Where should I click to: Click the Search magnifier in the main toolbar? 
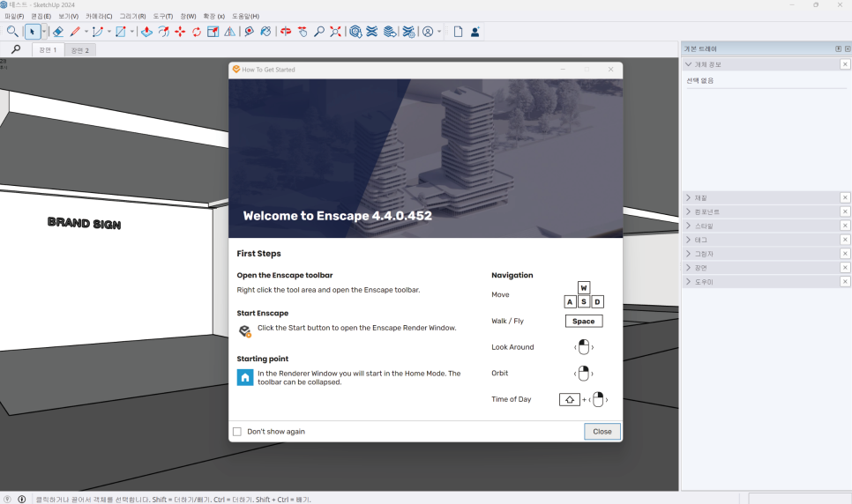[x=12, y=32]
